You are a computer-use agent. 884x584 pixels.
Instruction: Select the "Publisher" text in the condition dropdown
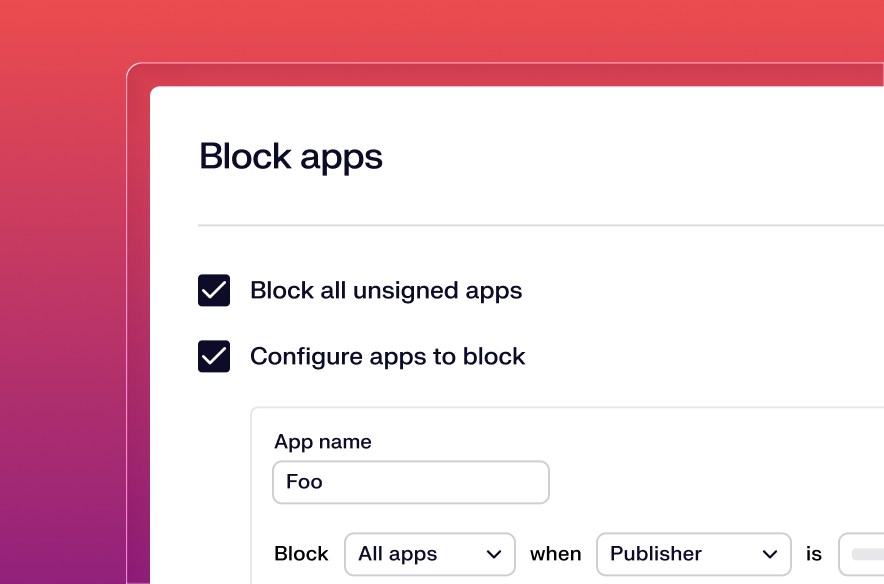coord(656,554)
